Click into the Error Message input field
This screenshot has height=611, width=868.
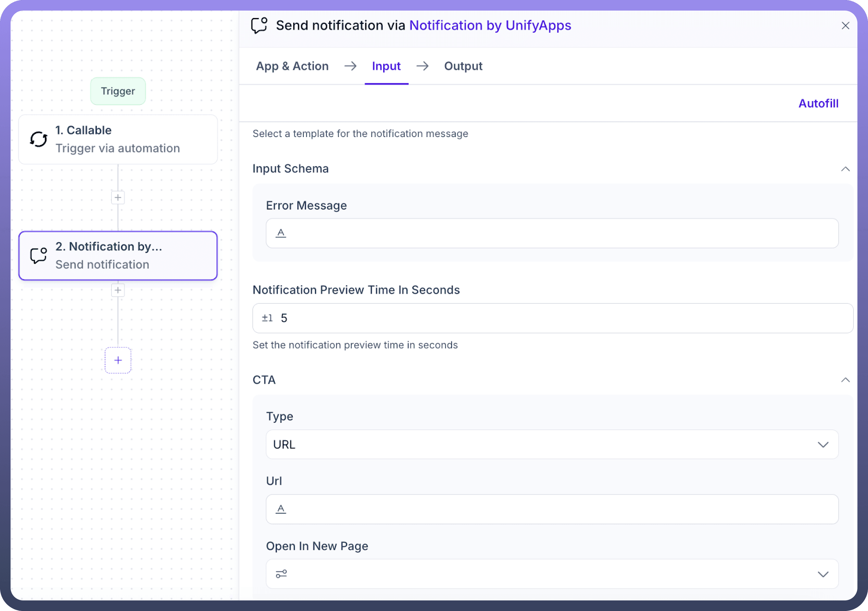click(559, 233)
